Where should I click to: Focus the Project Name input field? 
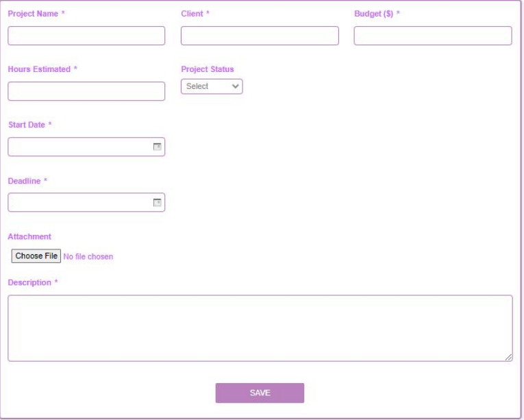point(86,36)
